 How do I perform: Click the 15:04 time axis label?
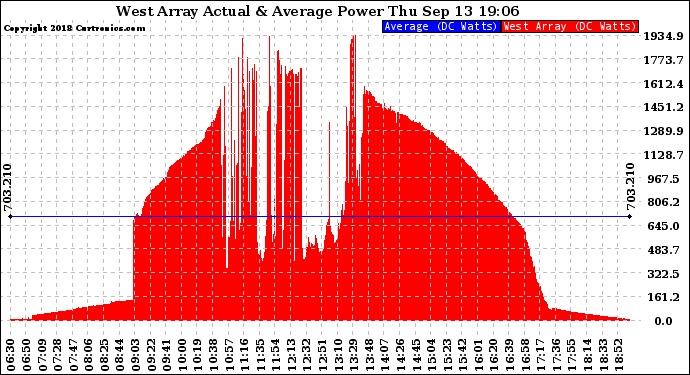click(430, 354)
